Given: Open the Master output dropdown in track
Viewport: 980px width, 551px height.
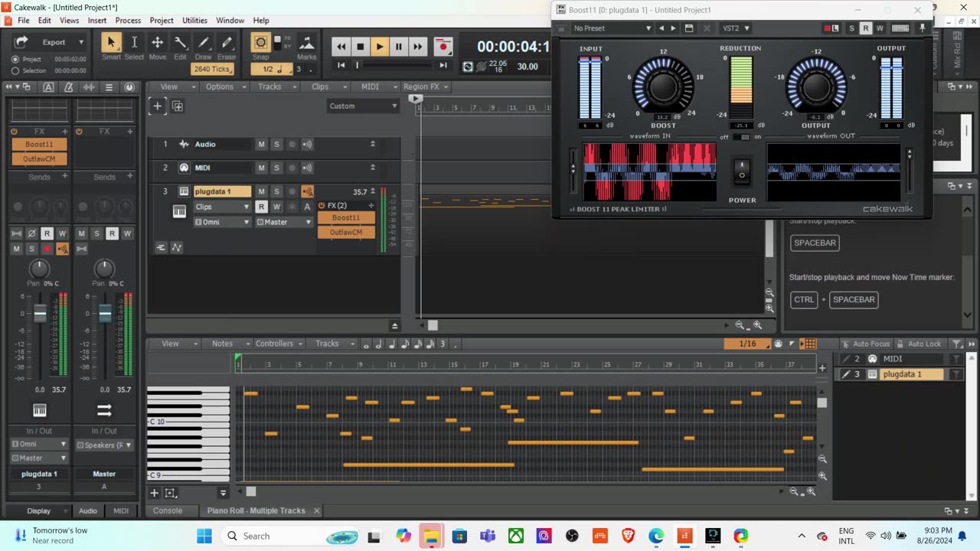Looking at the screenshot, I should pos(284,222).
